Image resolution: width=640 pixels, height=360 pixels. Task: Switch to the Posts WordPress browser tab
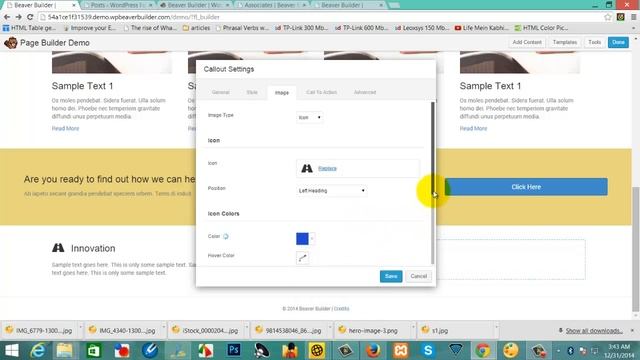(117, 5)
